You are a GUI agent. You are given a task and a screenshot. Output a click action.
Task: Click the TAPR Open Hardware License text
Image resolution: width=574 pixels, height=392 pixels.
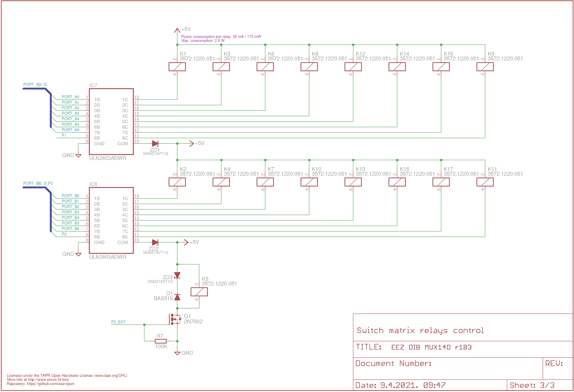tap(67, 376)
